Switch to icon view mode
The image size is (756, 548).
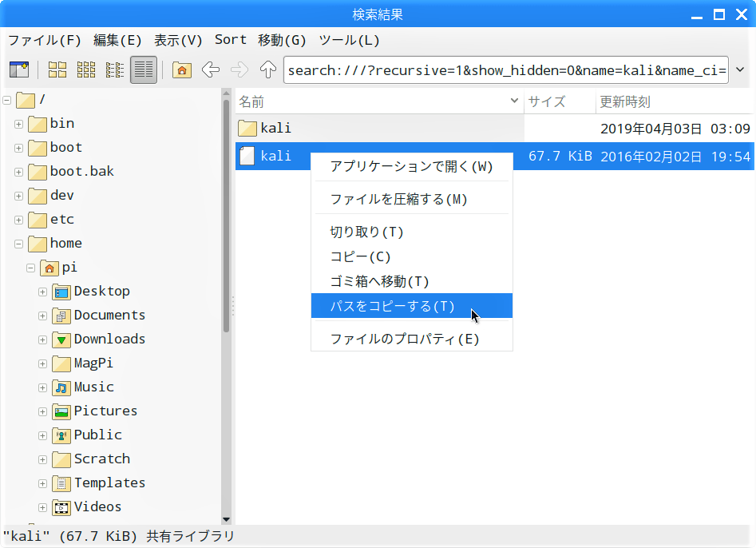[x=57, y=70]
